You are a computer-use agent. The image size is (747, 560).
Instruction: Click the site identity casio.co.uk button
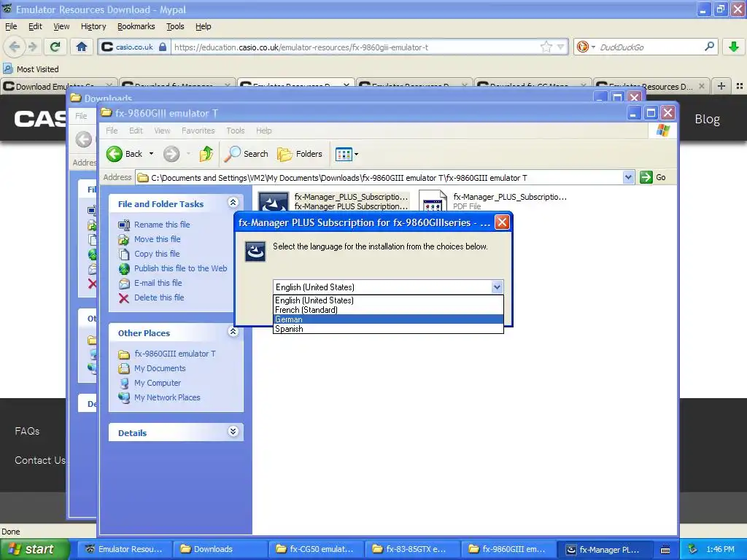click(x=133, y=47)
